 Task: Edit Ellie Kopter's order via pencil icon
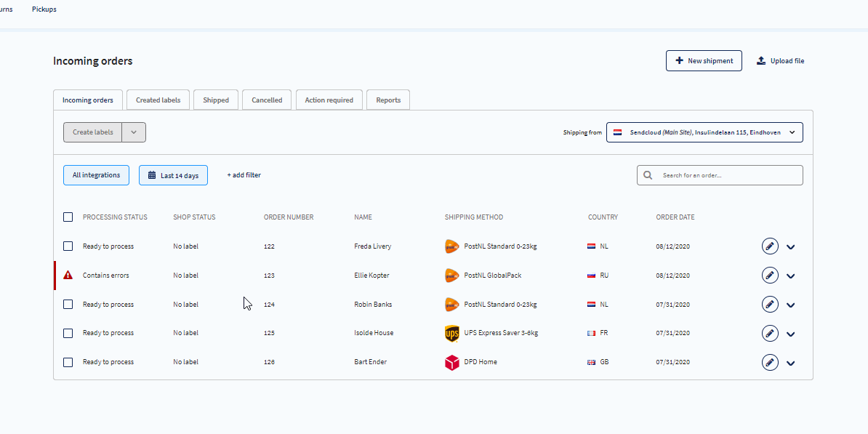click(770, 275)
